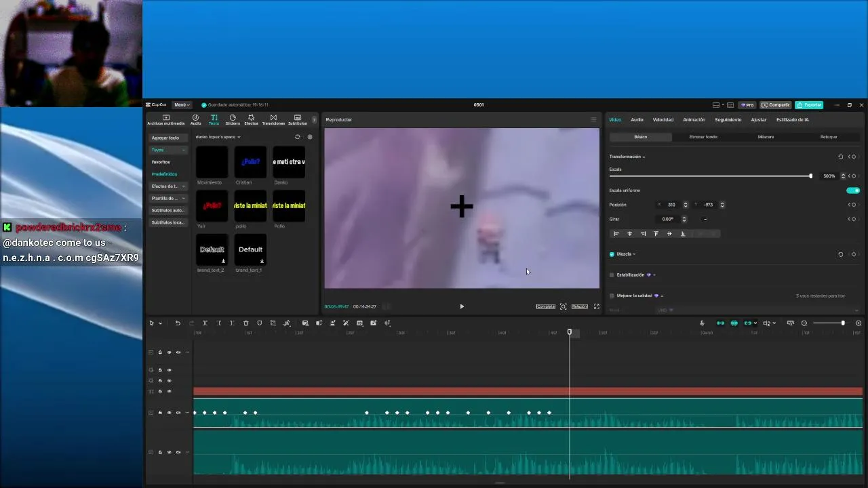This screenshot has height=488, width=868.
Task: Open the Archivos multimedia panel
Action: pyautogui.click(x=165, y=120)
